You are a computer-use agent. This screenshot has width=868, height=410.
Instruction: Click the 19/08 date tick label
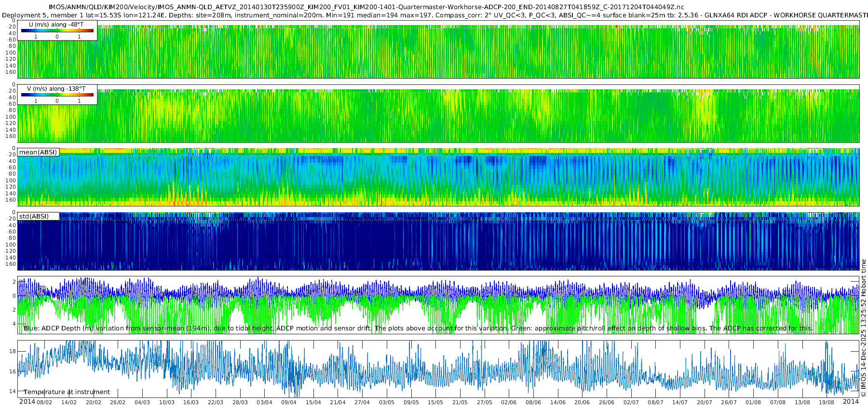pyautogui.click(x=827, y=402)
